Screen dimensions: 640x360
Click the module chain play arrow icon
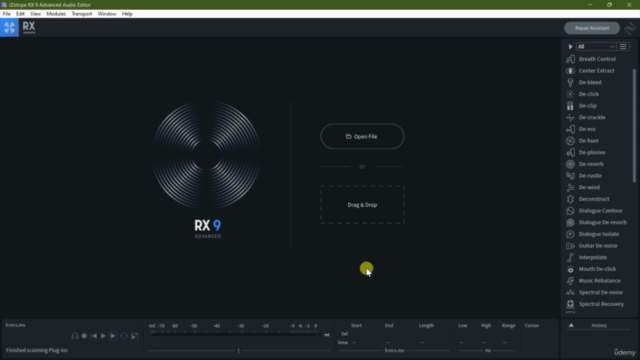click(x=570, y=47)
